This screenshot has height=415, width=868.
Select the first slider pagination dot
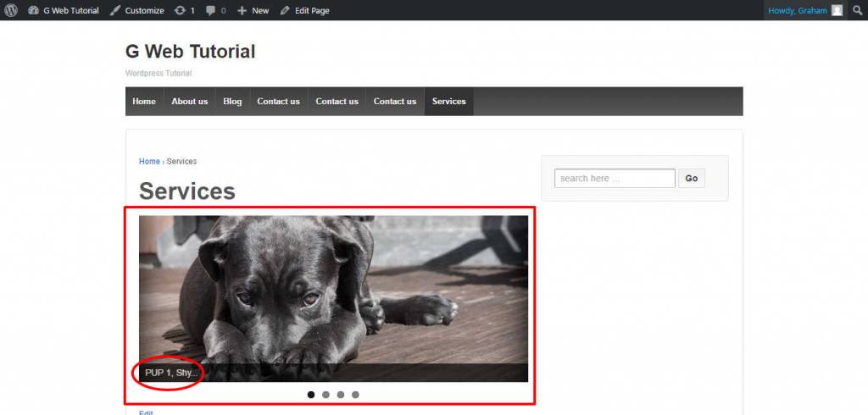(x=311, y=395)
